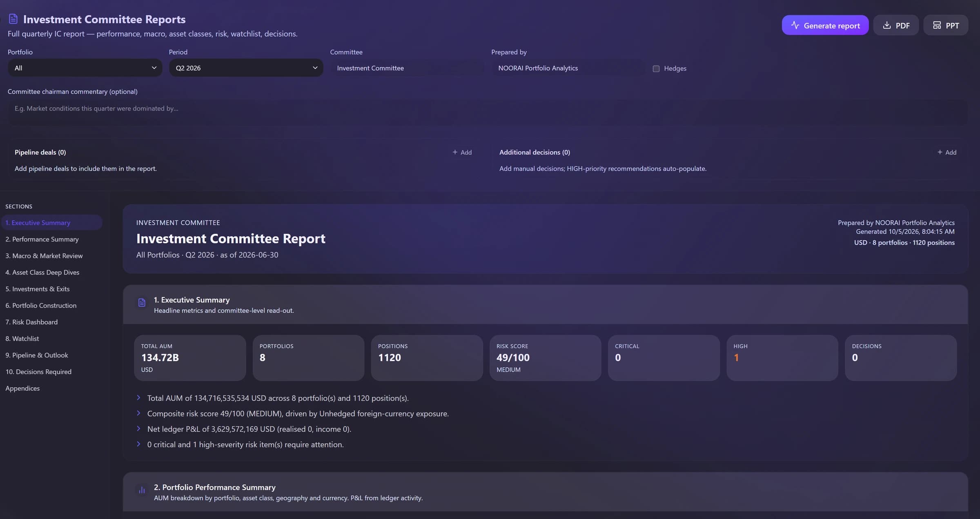The width and height of the screenshot is (980, 519).
Task: Click the chairman commentary text area
Action: point(488,112)
